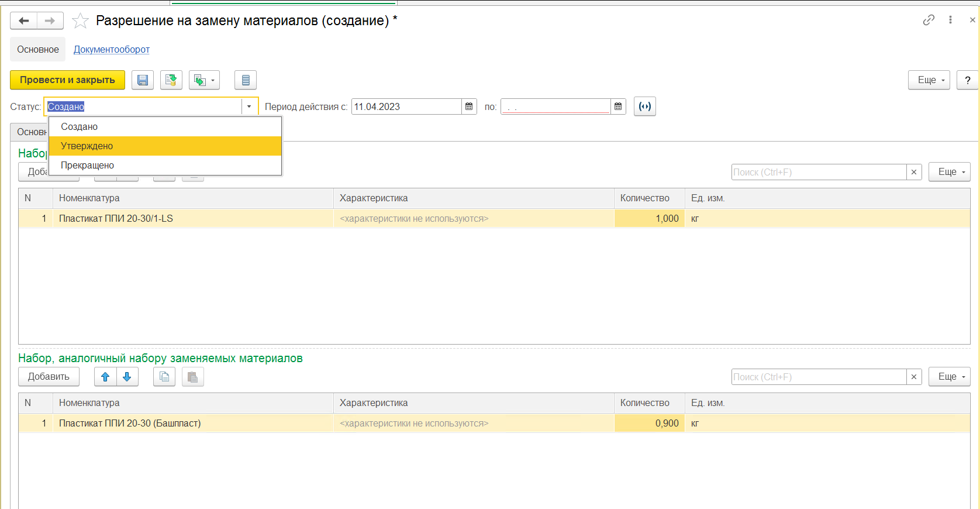
Task: Choose Прекращено in status list
Action: pos(165,166)
